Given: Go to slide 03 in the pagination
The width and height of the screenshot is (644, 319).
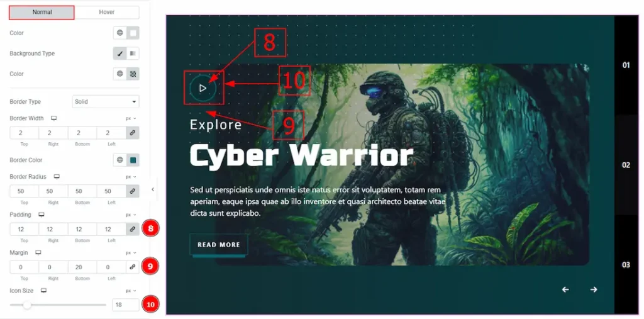Looking at the screenshot, I should click(626, 265).
